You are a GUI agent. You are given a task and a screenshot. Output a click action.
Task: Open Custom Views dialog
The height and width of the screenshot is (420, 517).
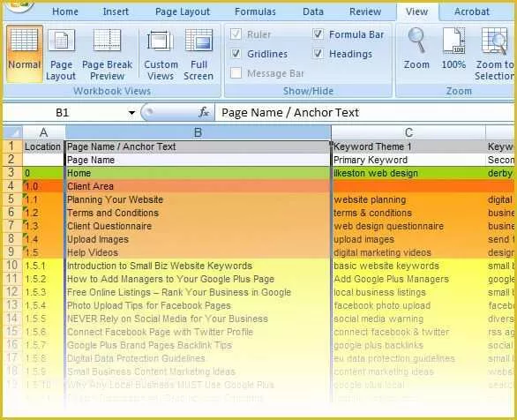coord(161,55)
